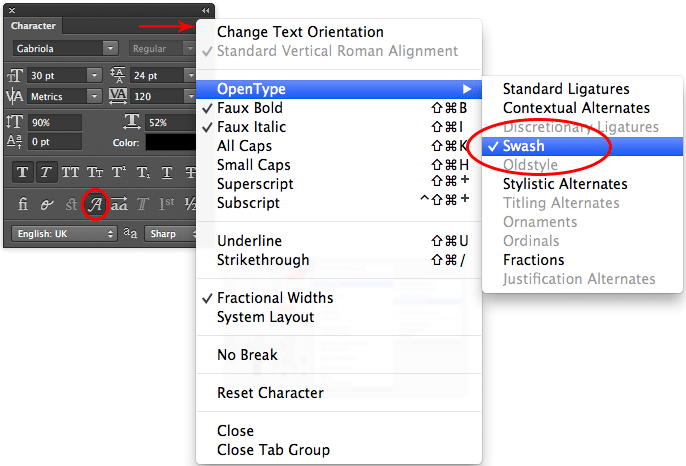Click the vertical scale 90% field

[x=55, y=121]
